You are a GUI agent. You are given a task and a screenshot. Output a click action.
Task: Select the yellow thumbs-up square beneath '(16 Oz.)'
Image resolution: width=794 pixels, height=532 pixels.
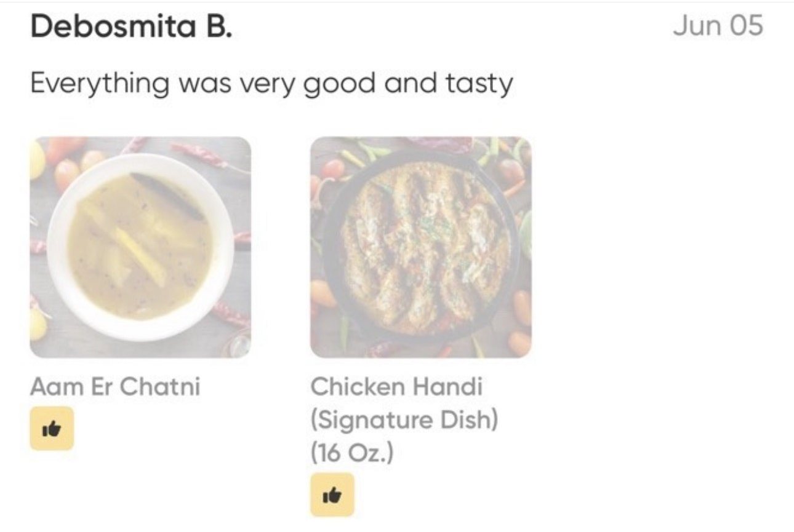(332, 494)
